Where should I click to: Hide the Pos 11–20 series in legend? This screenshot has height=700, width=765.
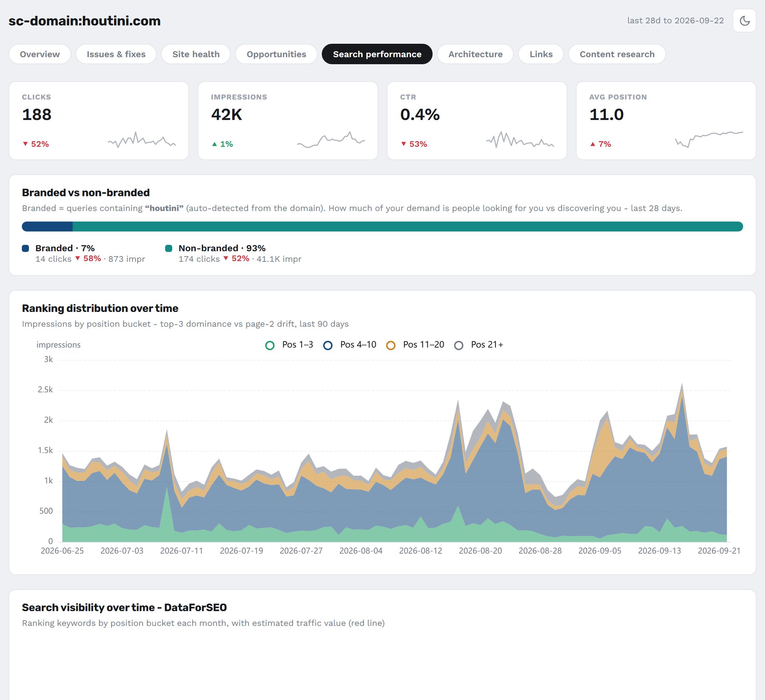pyautogui.click(x=415, y=345)
